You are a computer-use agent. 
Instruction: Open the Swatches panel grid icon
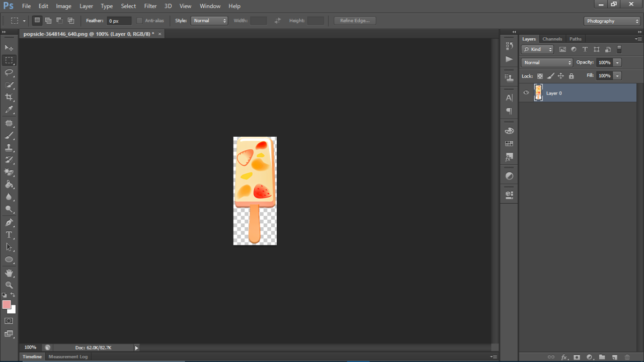[509, 144]
